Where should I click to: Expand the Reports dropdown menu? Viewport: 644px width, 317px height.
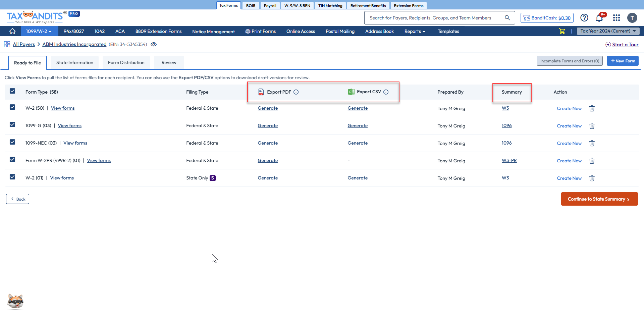pyautogui.click(x=415, y=32)
